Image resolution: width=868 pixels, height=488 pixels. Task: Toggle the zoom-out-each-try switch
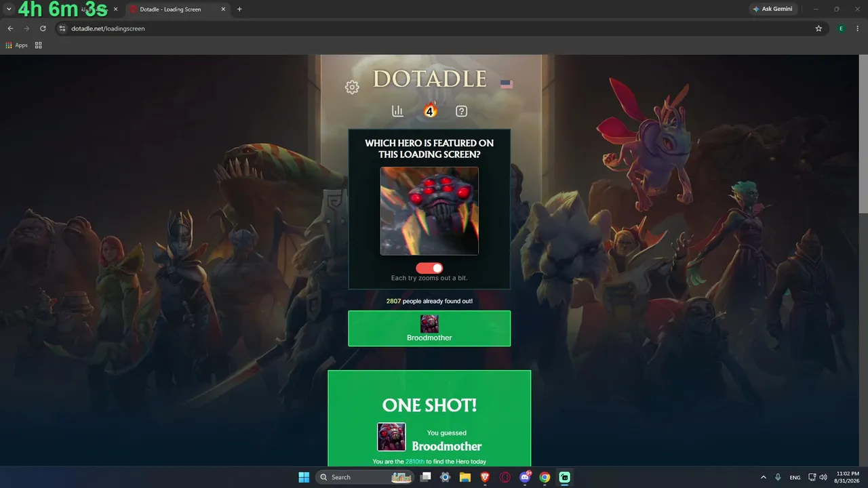pyautogui.click(x=429, y=268)
